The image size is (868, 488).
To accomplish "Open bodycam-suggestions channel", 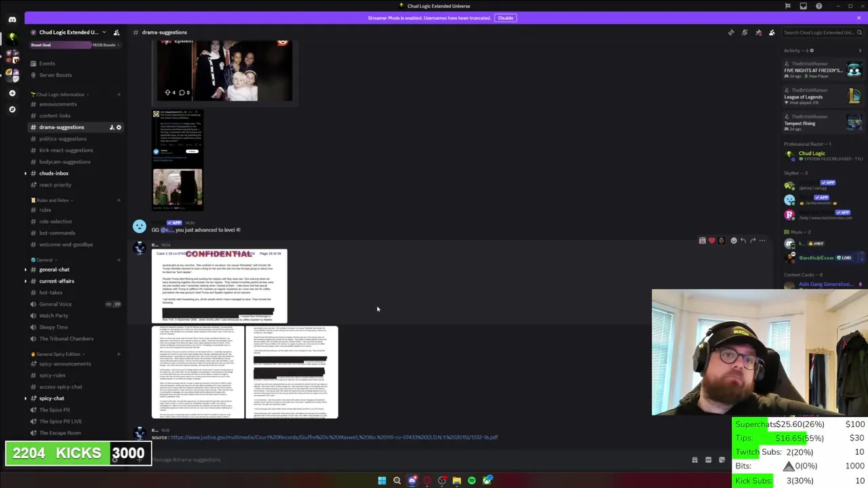I will click(x=75, y=162).
